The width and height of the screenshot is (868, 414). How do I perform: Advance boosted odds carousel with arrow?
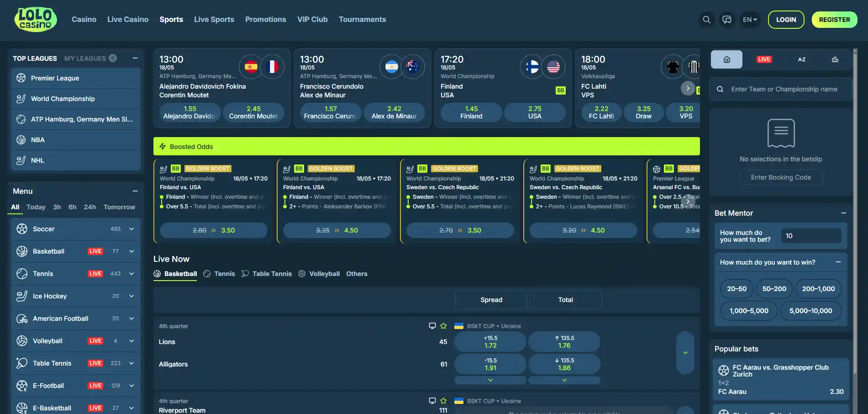click(688, 201)
